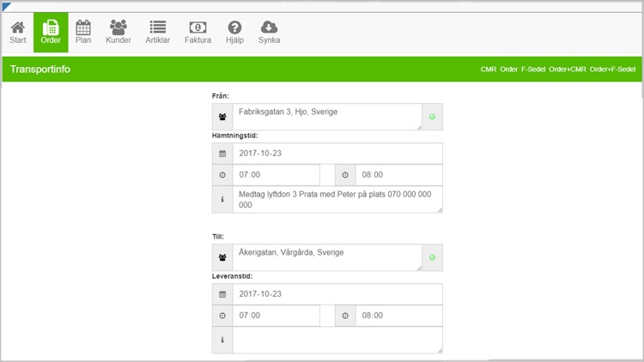Click clock icon for Hämtningstid 08:00 end time
The width and height of the screenshot is (644, 362).
345,175
